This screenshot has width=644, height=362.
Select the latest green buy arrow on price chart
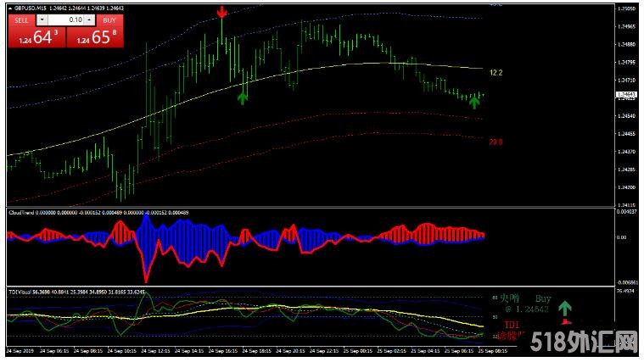coord(474,103)
